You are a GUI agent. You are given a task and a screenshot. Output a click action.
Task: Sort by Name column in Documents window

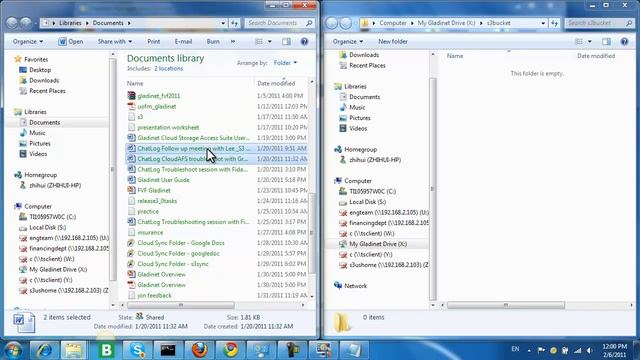pos(135,83)
